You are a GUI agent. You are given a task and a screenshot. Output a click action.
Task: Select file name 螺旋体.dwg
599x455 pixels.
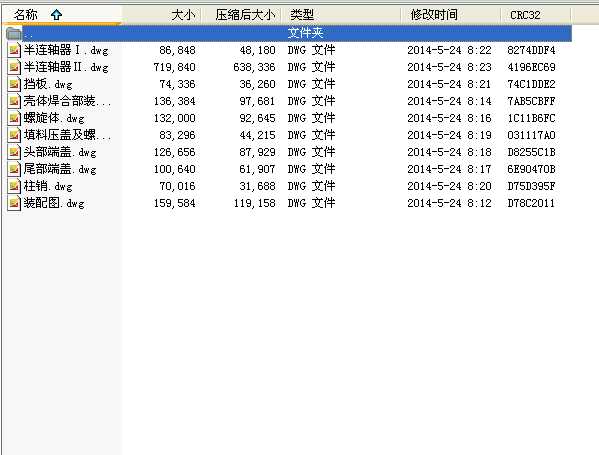[x=54, y=118]
